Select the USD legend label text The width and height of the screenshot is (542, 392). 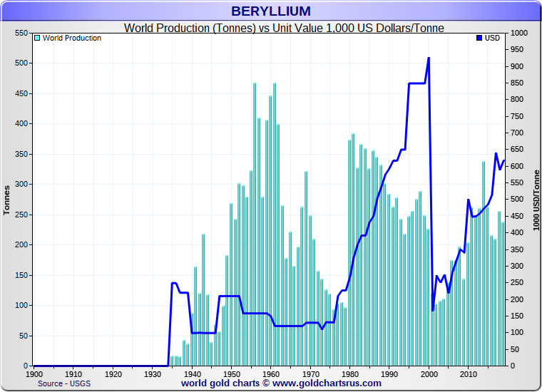[x=492, y=38]
